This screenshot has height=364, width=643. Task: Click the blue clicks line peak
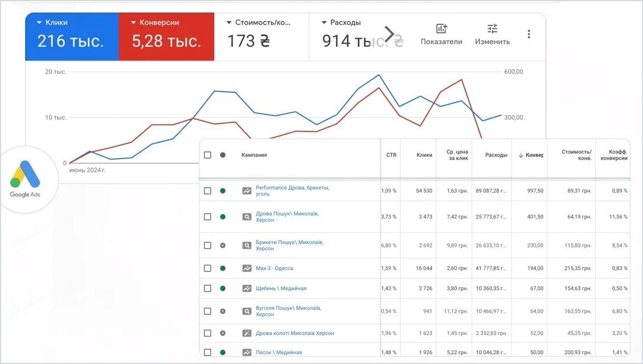(379, 75)
